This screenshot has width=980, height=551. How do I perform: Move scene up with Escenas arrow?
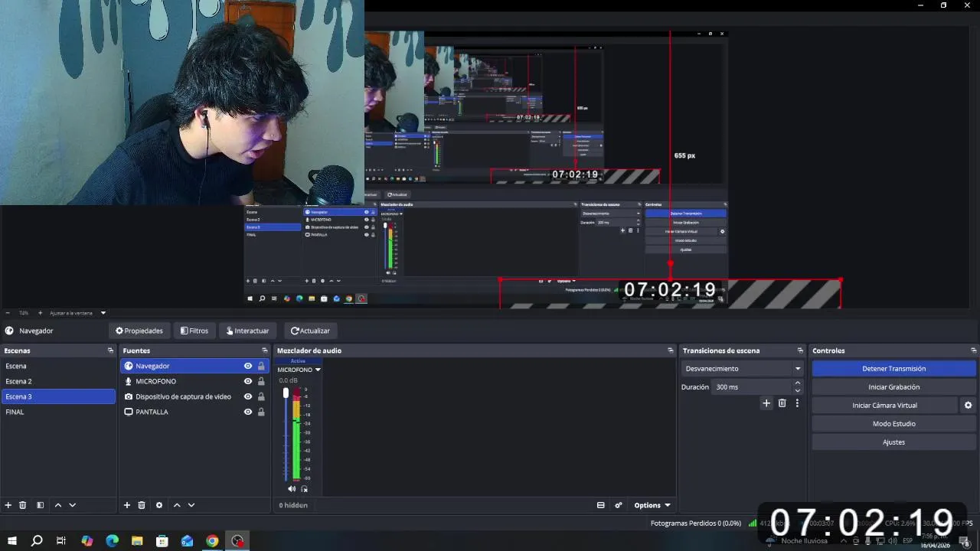click(58, 505)
